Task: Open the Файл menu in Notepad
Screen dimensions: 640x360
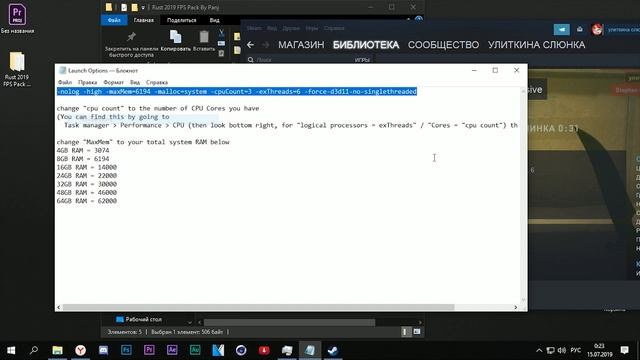Action: point(65,82)
